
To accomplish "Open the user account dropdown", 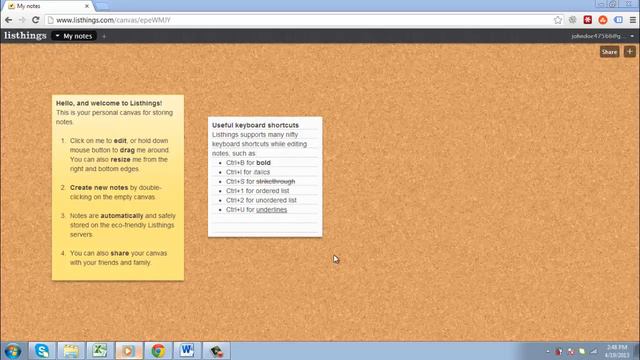I will [x=602, y=36].
